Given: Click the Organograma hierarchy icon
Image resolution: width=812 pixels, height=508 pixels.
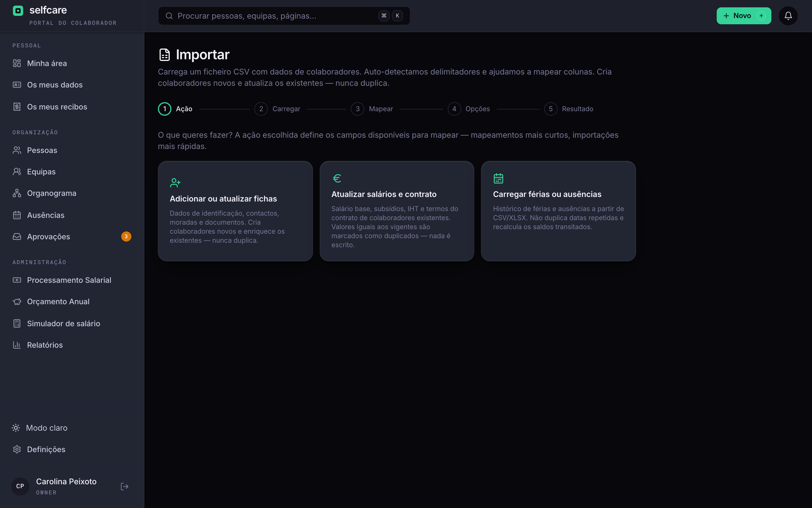Looking at the screenshot, I should click(x=17, y=193).
